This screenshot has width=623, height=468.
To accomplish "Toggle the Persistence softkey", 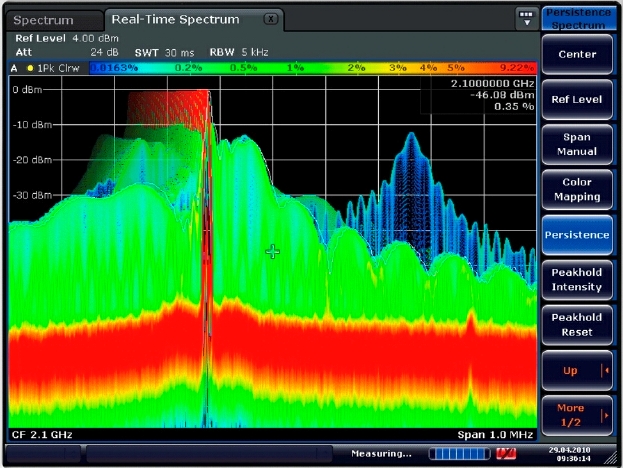I will tap(576, 235).
